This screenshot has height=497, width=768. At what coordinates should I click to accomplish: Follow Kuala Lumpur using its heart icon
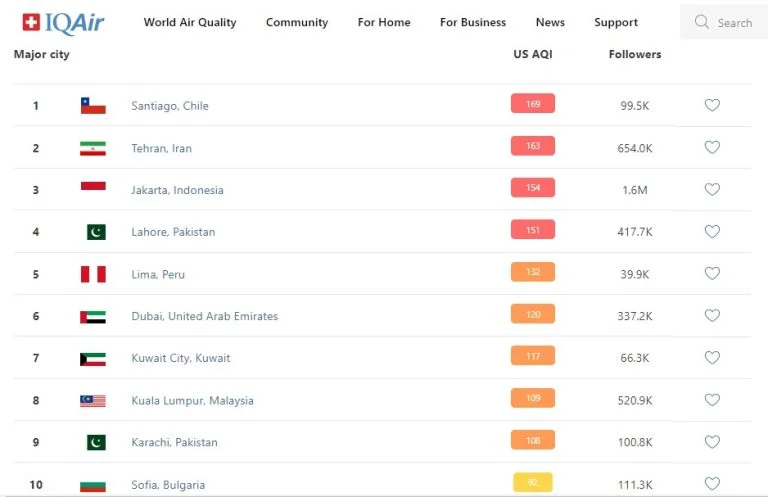click(x=712, y=400)
